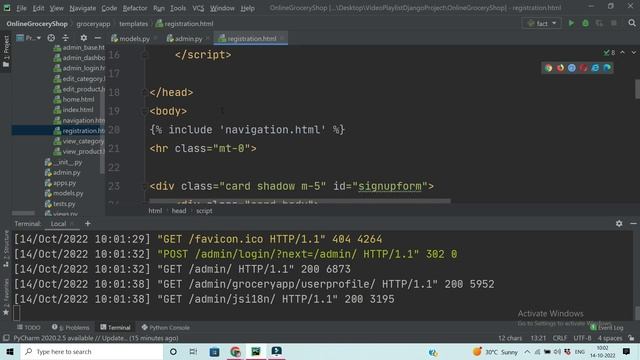The height and width of the screenshot is (360, 640).
Task: Go to next highlighted problem arrow
Action: (x=633, y=53)
